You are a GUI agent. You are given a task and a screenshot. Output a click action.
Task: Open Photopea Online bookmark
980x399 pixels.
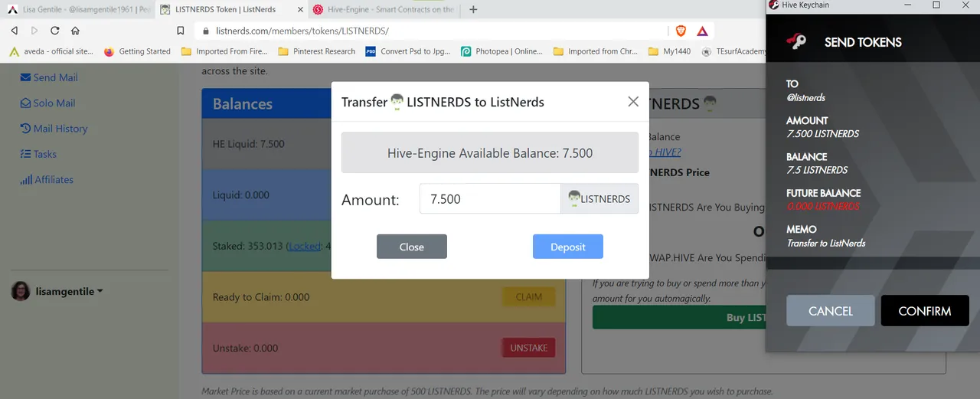(501, 51)
